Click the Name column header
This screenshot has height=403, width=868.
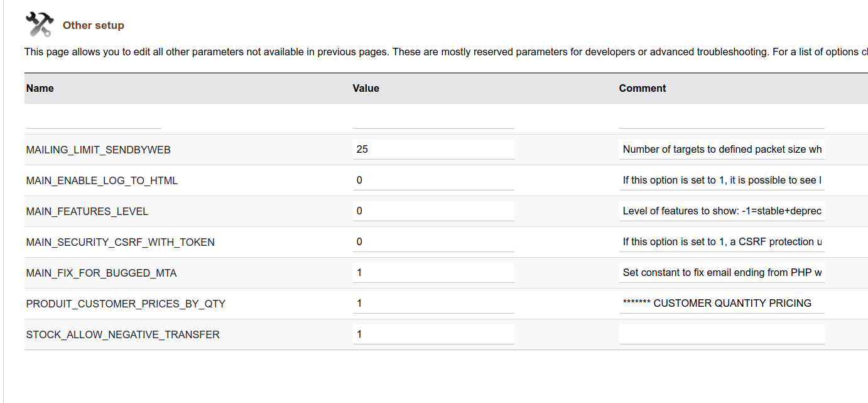(40, 89)
